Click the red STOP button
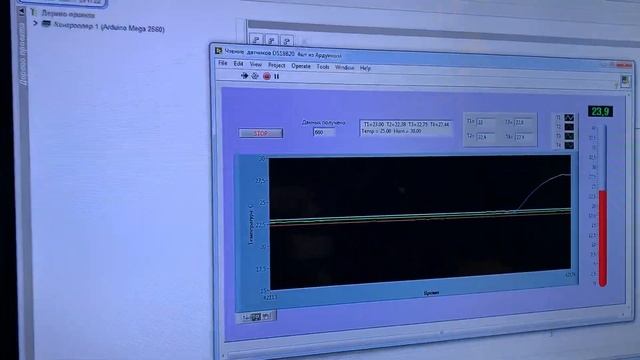The height and width of the screenshot is (360, 640). coord(261,133)
